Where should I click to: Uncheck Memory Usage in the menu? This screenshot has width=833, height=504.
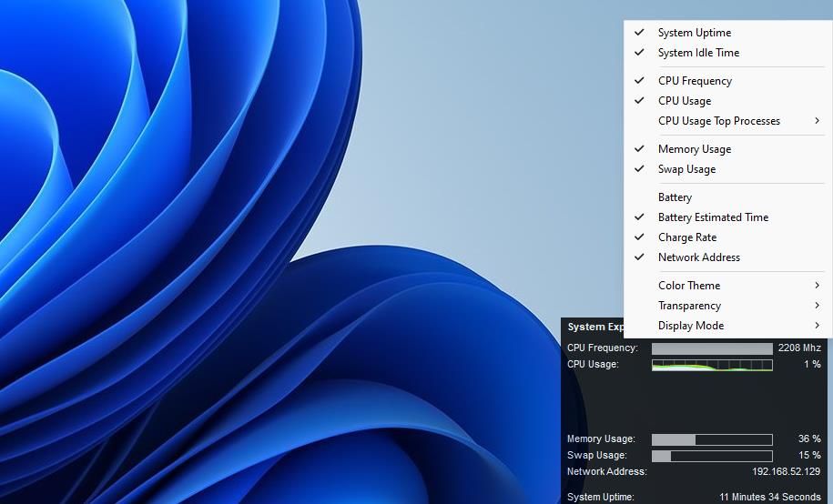(694, 149)
